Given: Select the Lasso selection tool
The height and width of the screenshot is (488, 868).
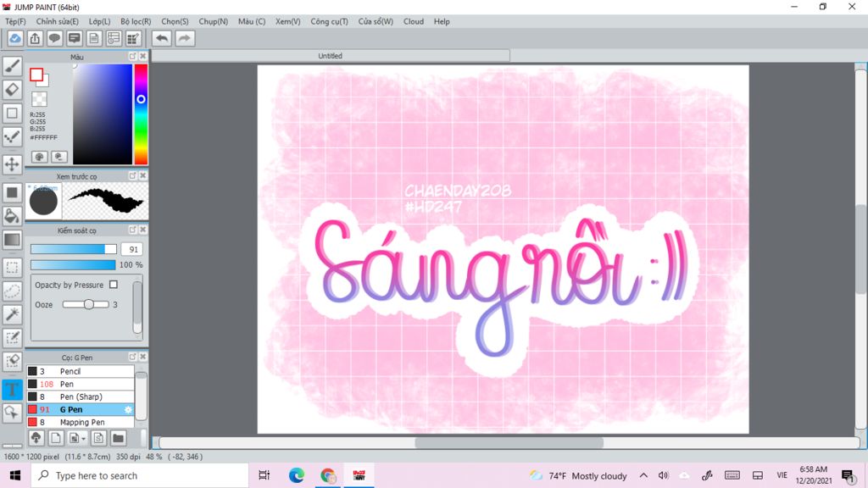Looking at the screenshot, I should (12, 291).
